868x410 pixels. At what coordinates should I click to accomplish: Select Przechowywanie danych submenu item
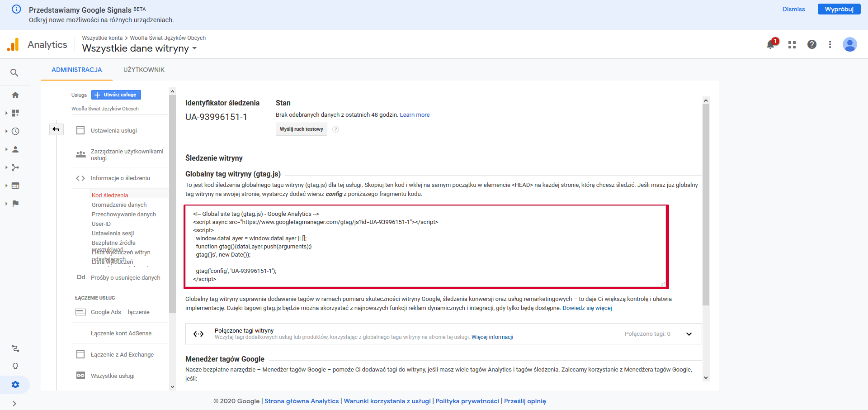pyautogui.click(x=124, y=215)
